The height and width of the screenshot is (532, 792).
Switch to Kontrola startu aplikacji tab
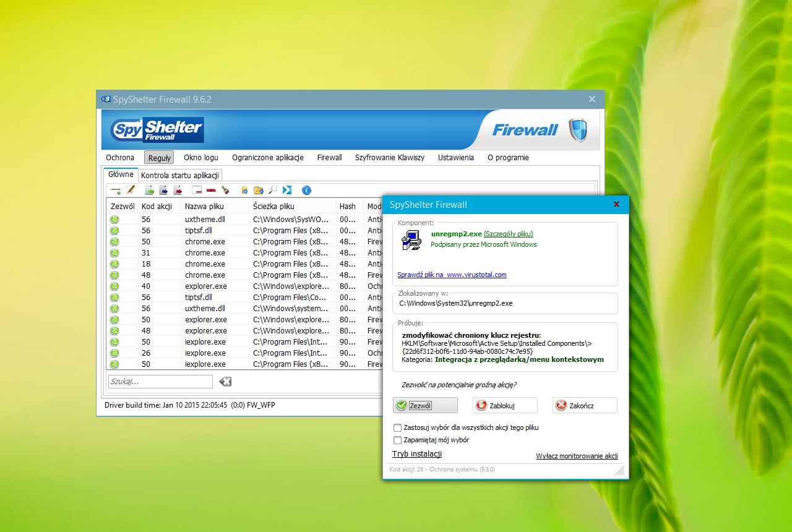click(179, 175)
